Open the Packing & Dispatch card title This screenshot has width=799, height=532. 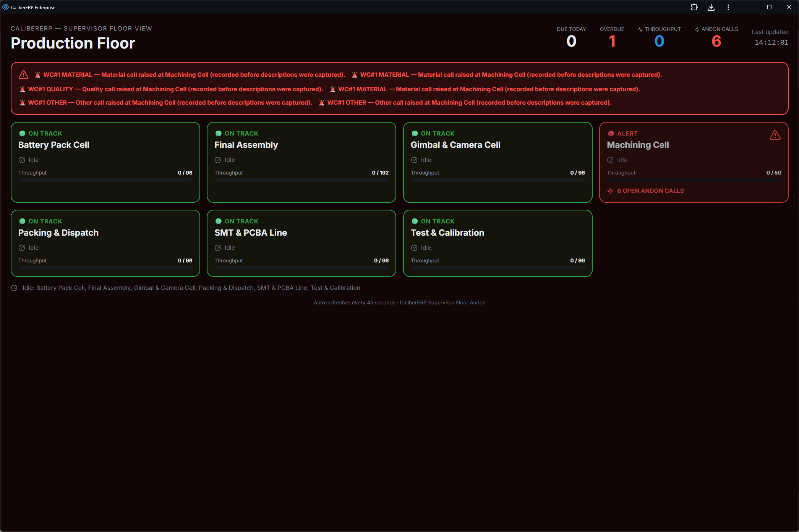tap(58, 233)
